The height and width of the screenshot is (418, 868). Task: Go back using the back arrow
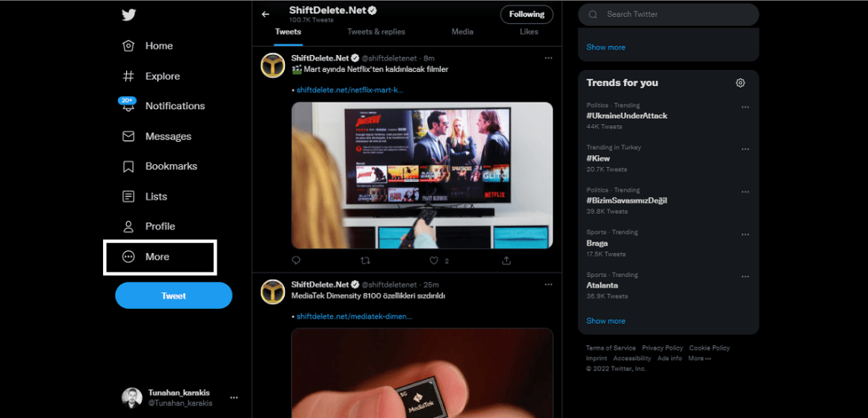[x=266, y=14]
